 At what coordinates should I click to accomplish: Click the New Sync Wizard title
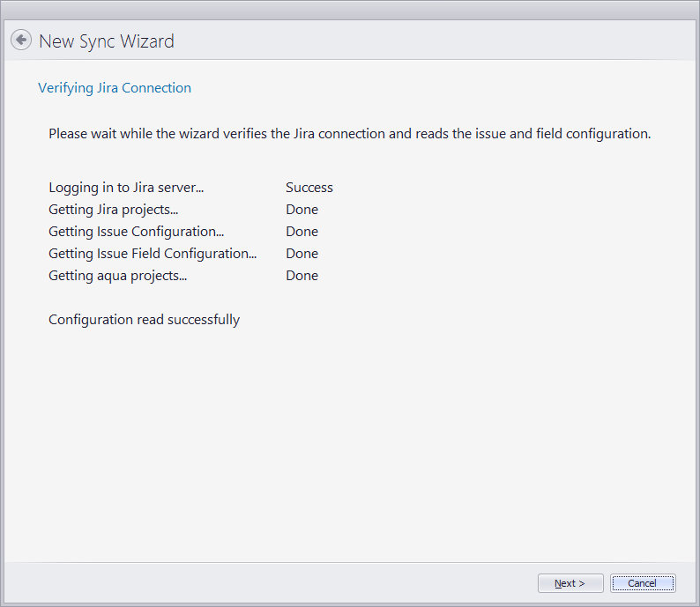click(107, 41)
